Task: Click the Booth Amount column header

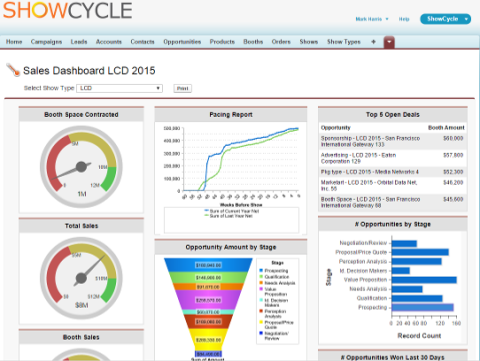Action: point(446,128)
